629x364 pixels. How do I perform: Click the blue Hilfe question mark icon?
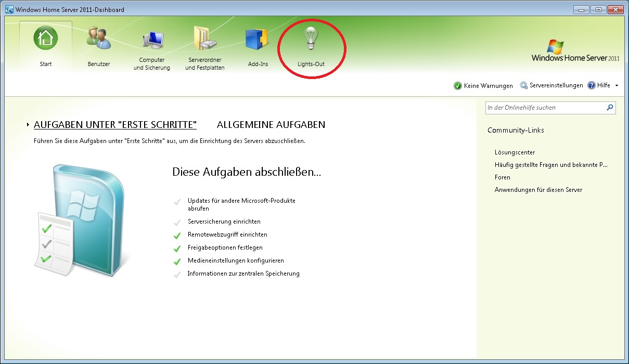[592, 85]
